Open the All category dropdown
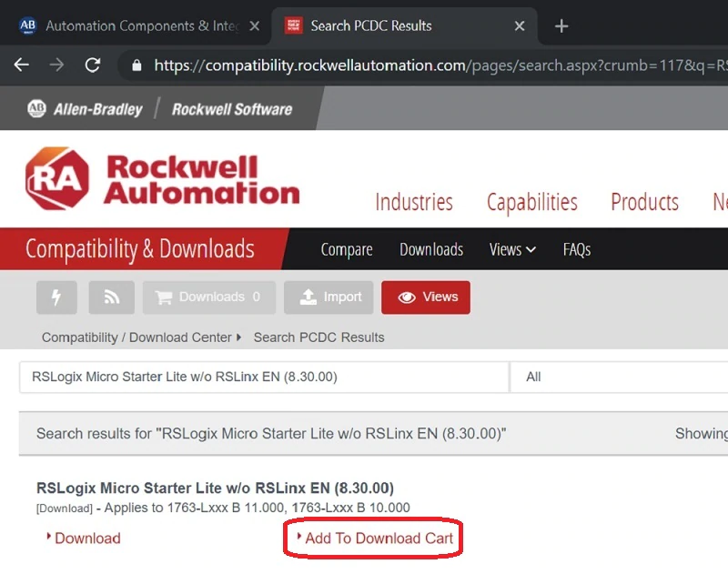 pos(619,377)
